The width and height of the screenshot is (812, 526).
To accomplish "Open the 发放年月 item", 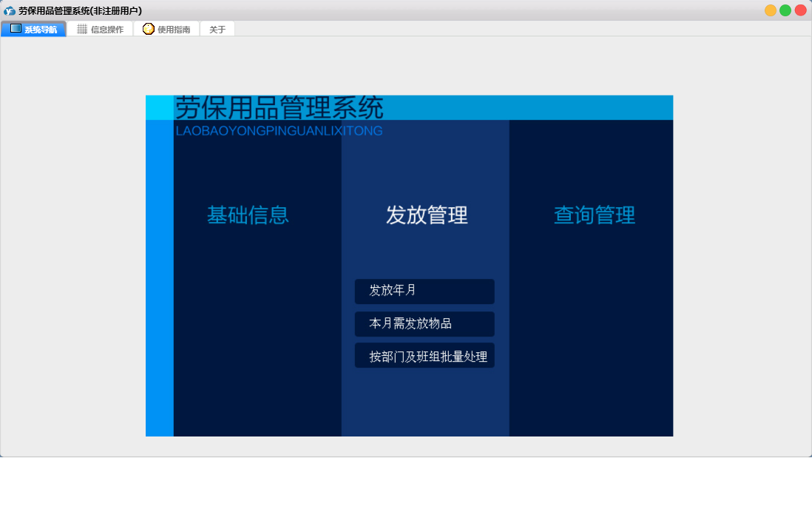I will [424, 291].
